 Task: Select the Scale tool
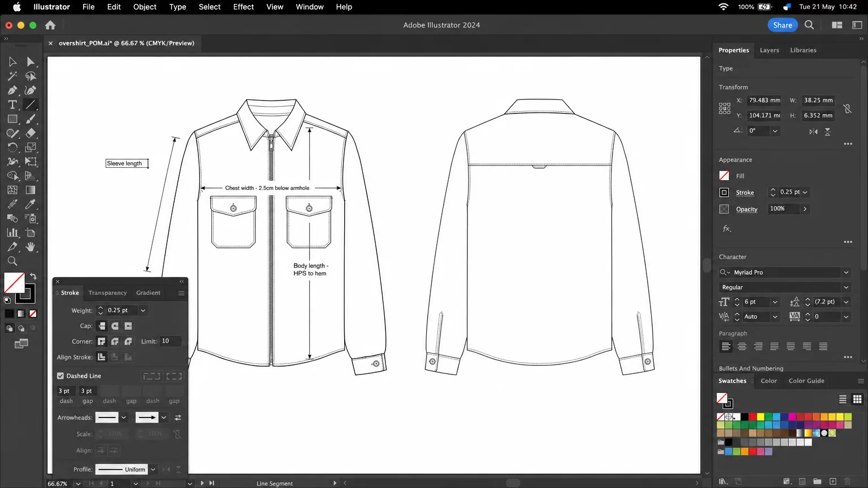coord(31,147)
